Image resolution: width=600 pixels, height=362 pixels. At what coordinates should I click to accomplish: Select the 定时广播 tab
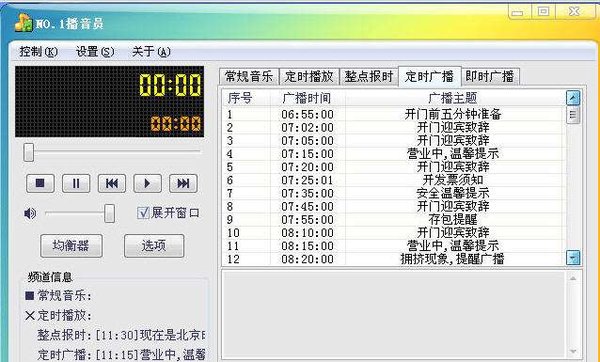coord(429,76)
